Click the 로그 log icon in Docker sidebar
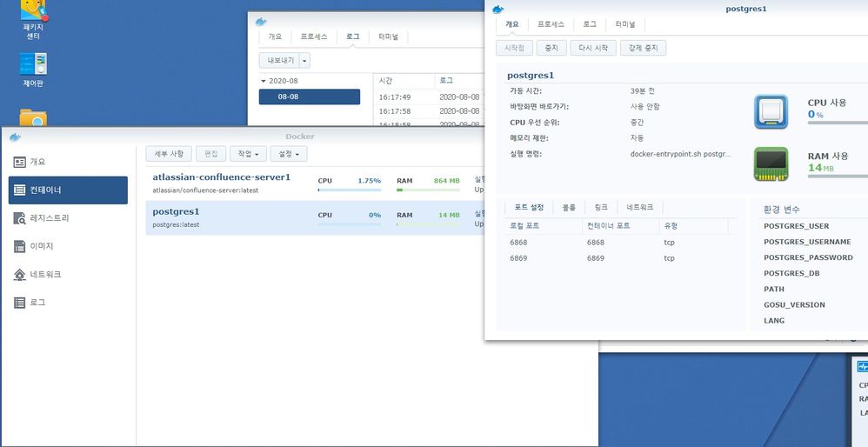Image resolution: width=868 pixels, height=447 pixels. click(20, 303)
